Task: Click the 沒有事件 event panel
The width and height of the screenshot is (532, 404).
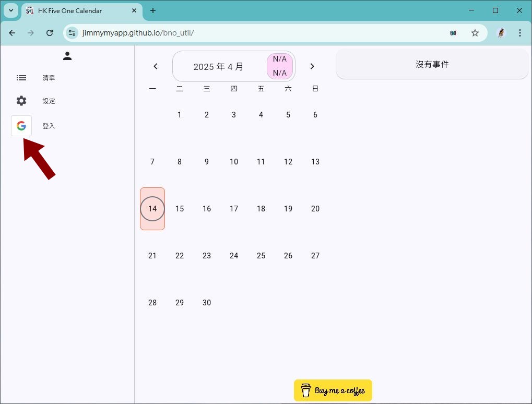Action: pos(432,64)
